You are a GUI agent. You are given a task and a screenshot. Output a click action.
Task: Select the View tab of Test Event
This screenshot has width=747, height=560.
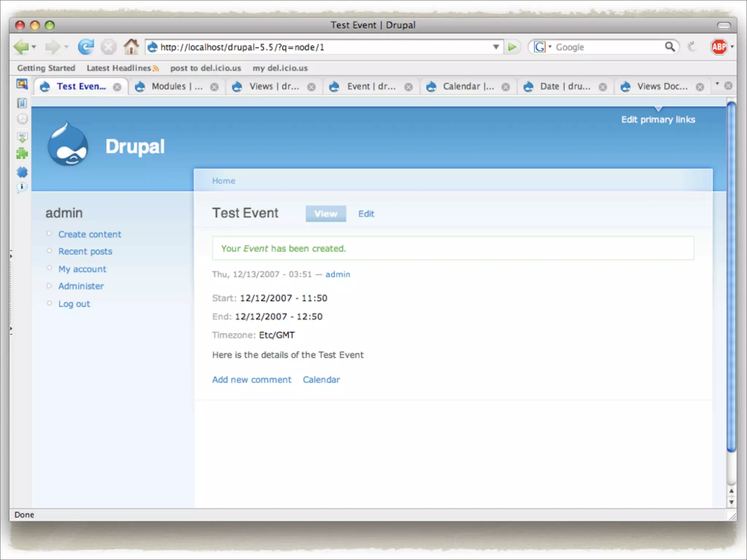click(326, 214)
